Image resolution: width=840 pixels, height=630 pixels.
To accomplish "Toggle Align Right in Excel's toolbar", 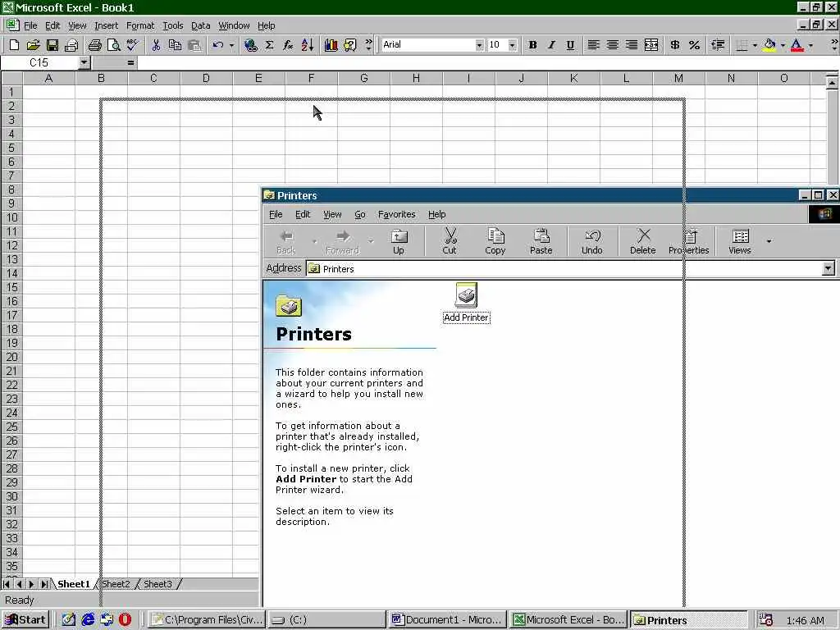I will (632, 45).
